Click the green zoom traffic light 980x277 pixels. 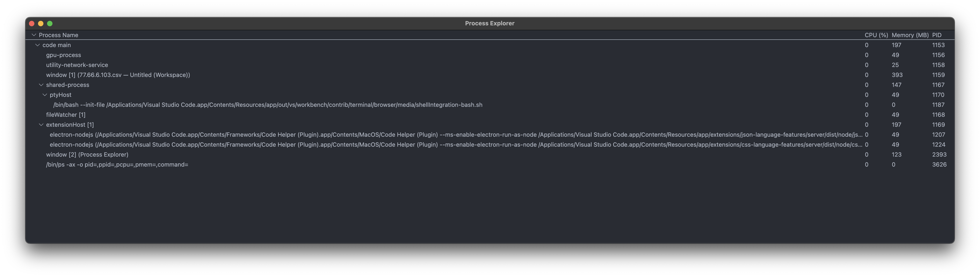[x=50, y=23]
